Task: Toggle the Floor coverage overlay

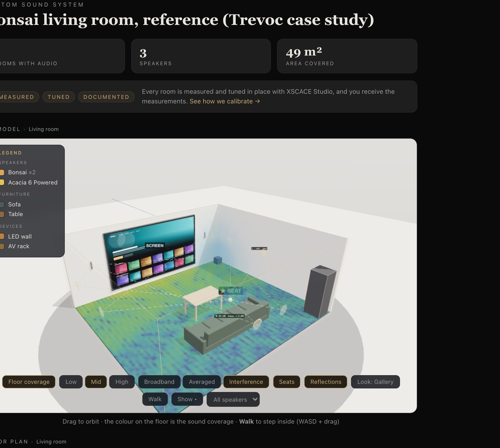Action: pyautogui.click(x=29, y=382)
